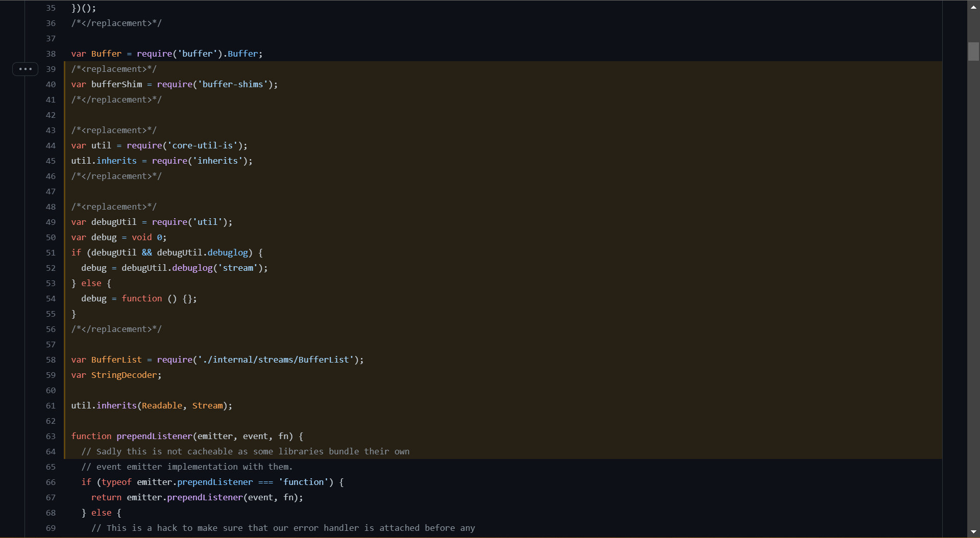Click 'buffer-shims' string on line 40
Image resolution: width=980 pixels, height=538 pixels.
point(233,84)
